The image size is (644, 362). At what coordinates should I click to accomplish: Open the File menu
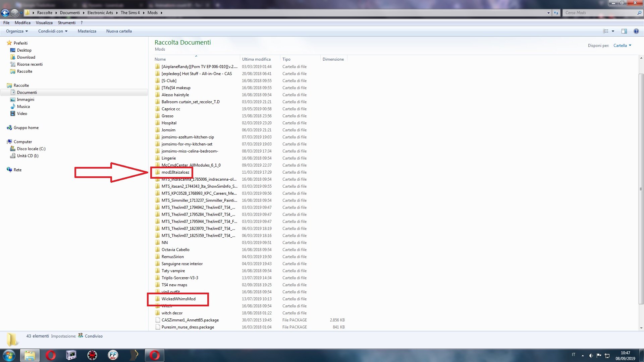[6, 23]
